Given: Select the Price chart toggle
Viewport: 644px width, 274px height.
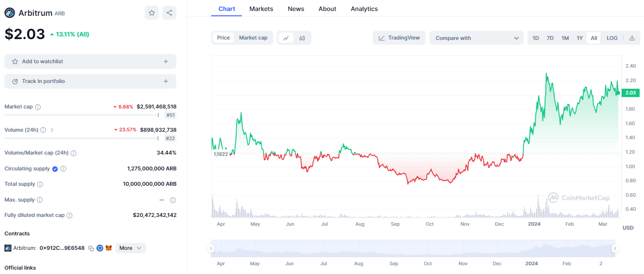Looking at the screenshot, I should click(223, 38).
